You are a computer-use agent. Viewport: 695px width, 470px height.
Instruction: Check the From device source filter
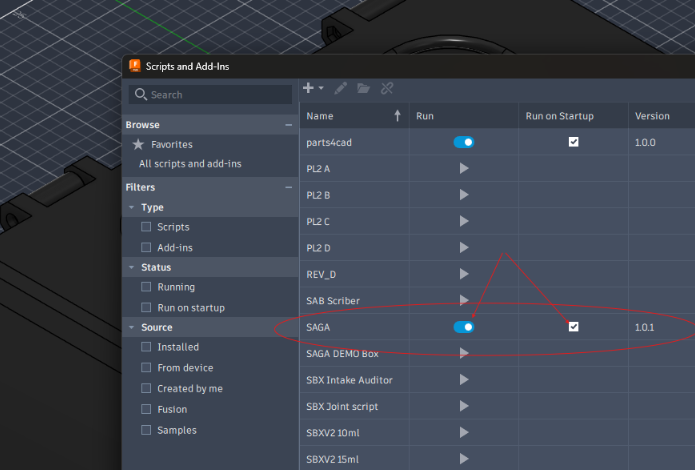[146, 367]
